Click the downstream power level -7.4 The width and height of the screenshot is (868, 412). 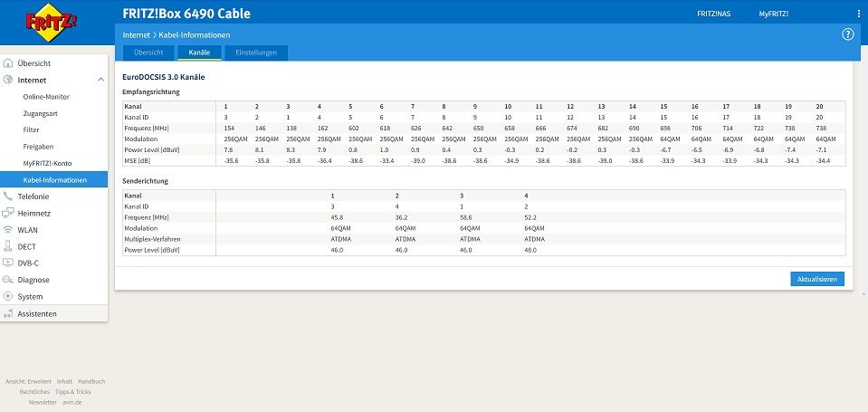790,150
